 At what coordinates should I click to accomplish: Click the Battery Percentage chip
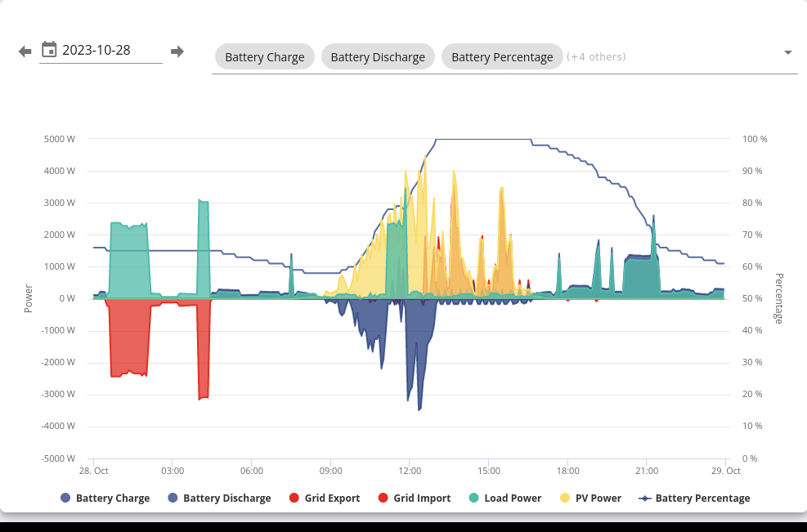[502, 56]
